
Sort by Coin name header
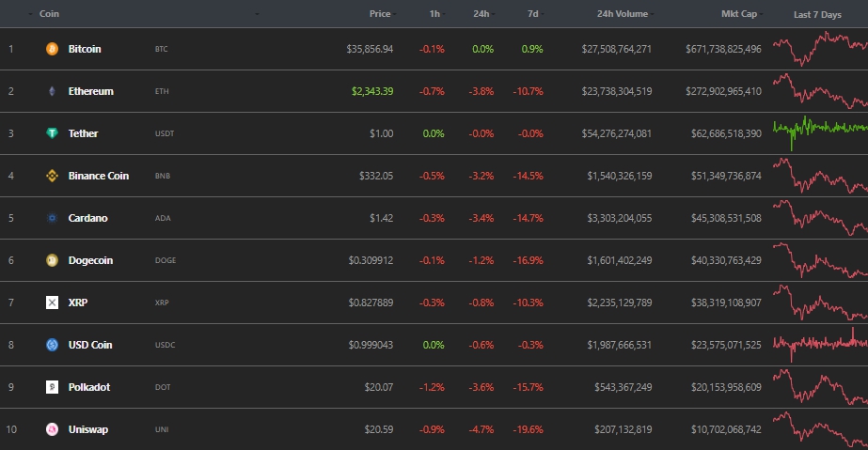click(51, 14)
